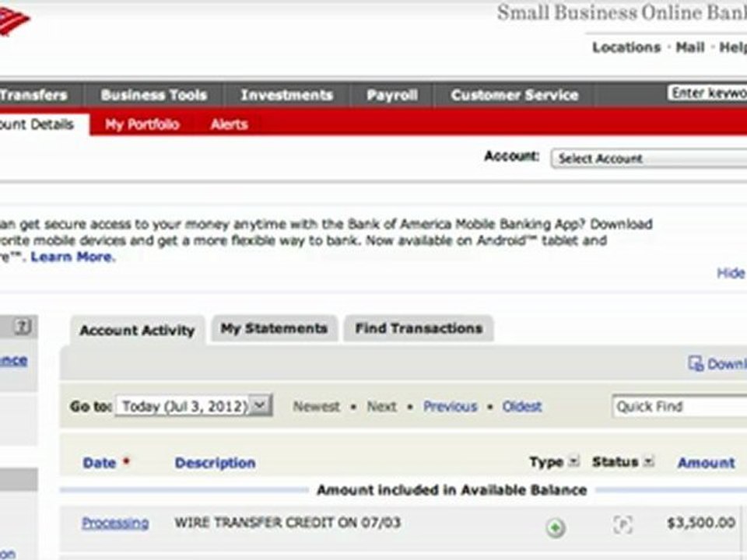The height and width of the screenshot is (560, 747).
Task: Click the Download transactions icon
Action: coord(696,364)
